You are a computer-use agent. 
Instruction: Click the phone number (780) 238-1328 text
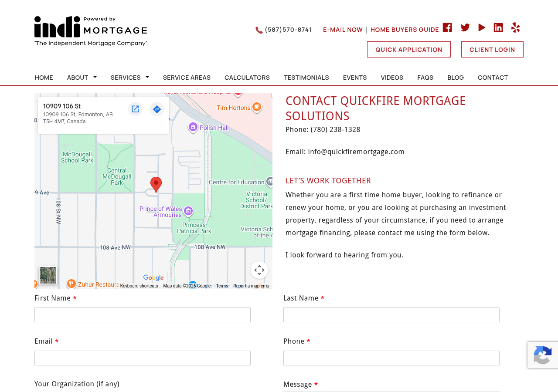coord(335,130)
